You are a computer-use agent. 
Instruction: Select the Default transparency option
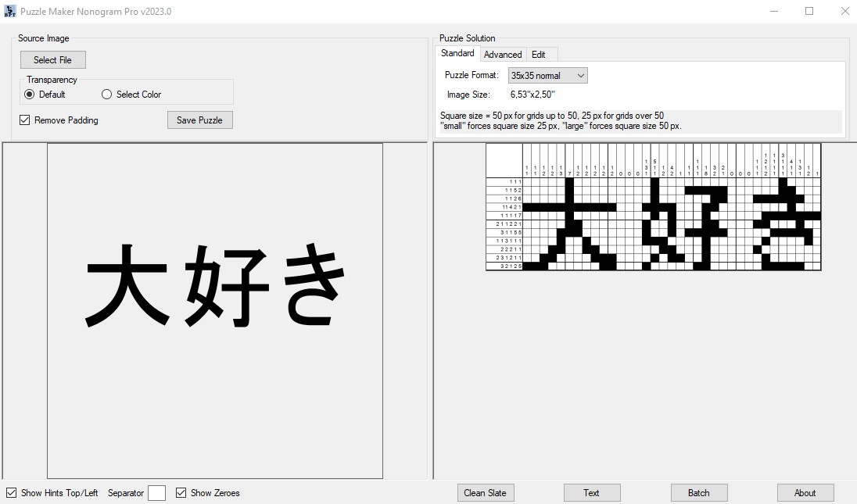[x=28, y=94]
